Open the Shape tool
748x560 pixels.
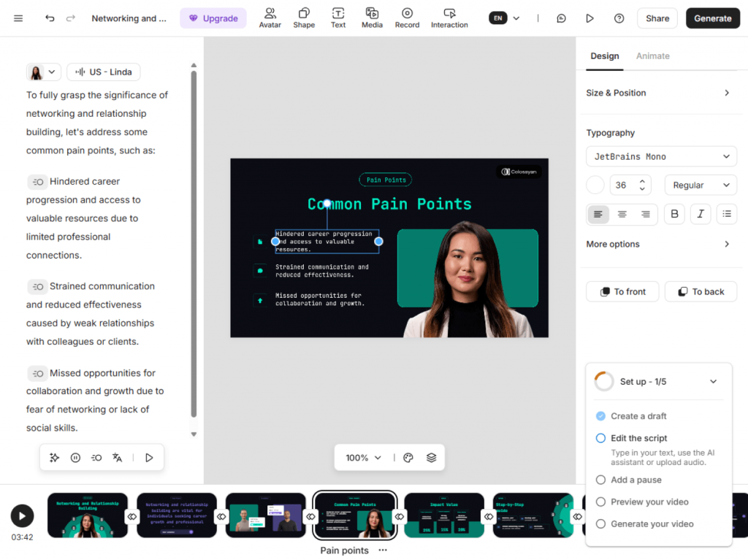click(304, 18)
